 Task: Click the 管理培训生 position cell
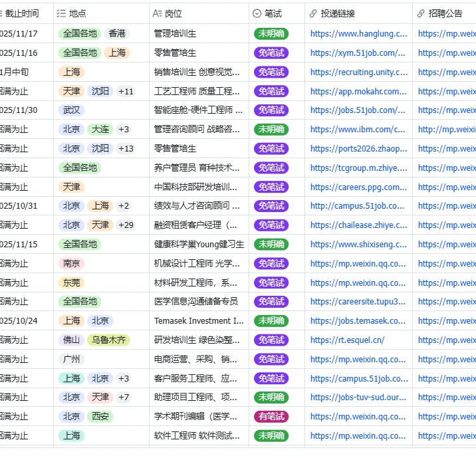(199, 33)
